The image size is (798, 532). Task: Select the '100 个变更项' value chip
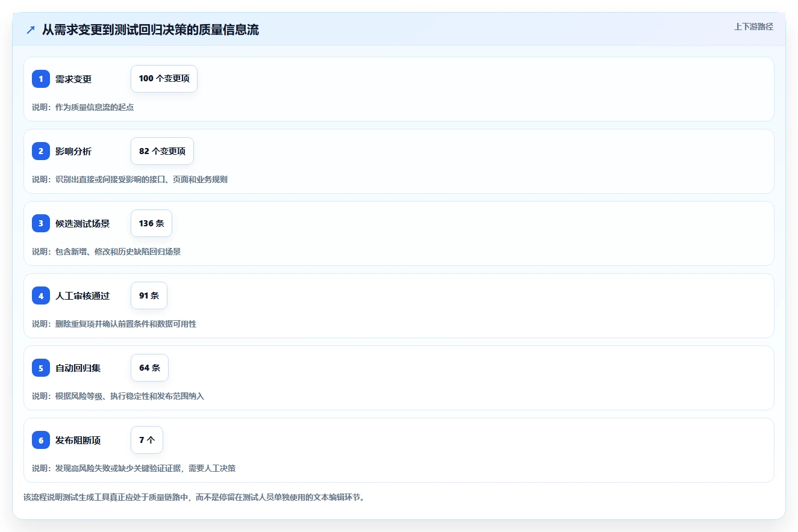pyautogui.click(x=164, y=79)
